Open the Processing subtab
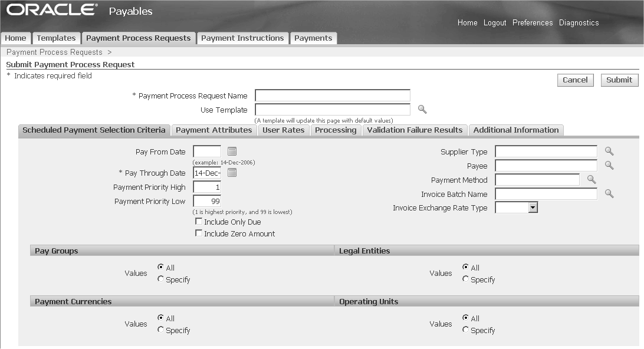The image size is (644, 349). pyautogui.click(x=336, y=130)
